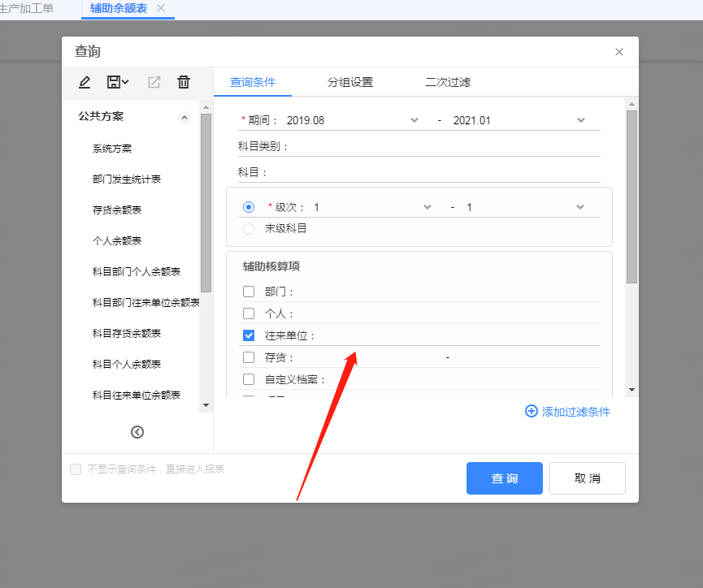Click the query conditions scrollbar thumb
Viewport: 703px width, 588px height.
point(631,197)
